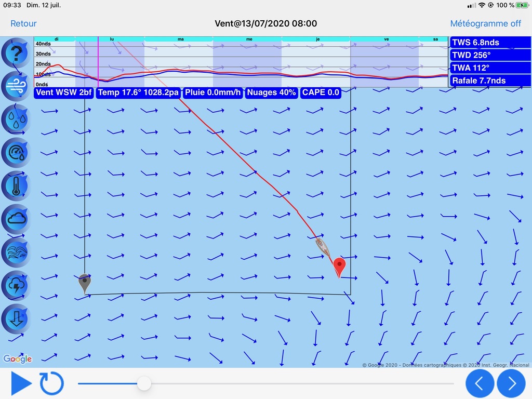
Task: Tap the Vent WSW 2bf label
Action: (x=64, y=92)
